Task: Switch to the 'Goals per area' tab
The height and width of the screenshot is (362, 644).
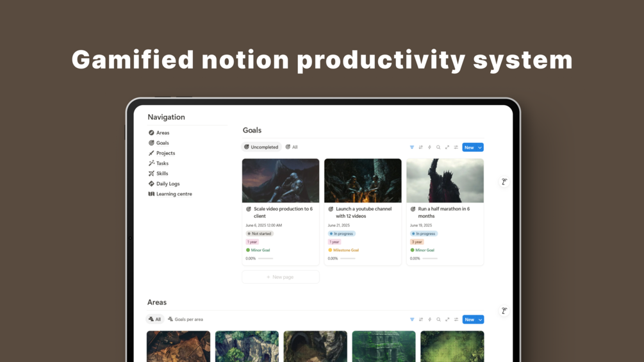Action: [x=185, y=319]
